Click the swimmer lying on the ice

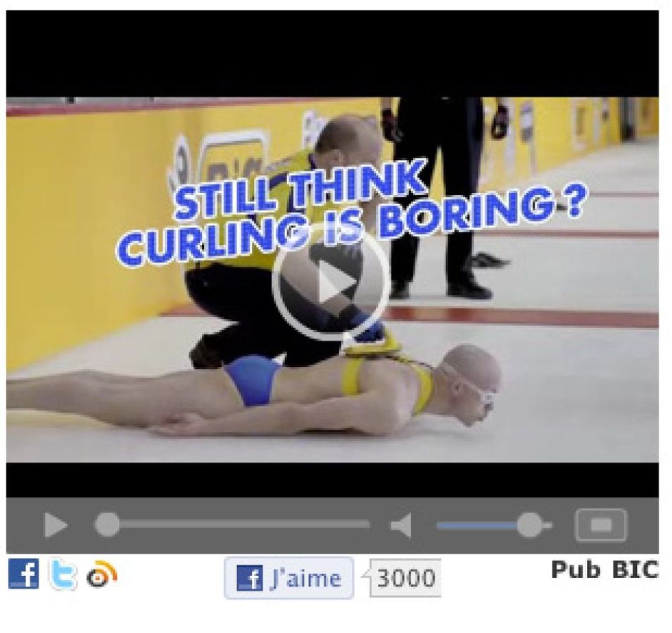253,392
